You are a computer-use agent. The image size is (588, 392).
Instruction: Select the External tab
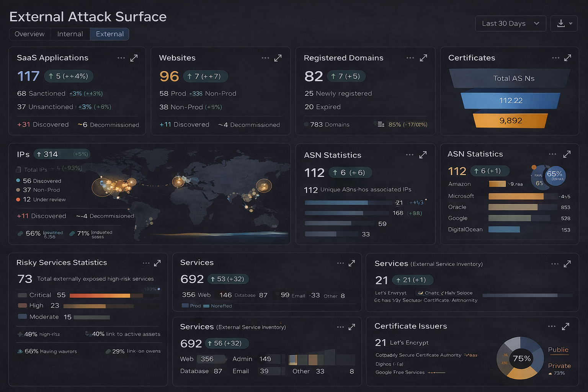pos(110,34)
